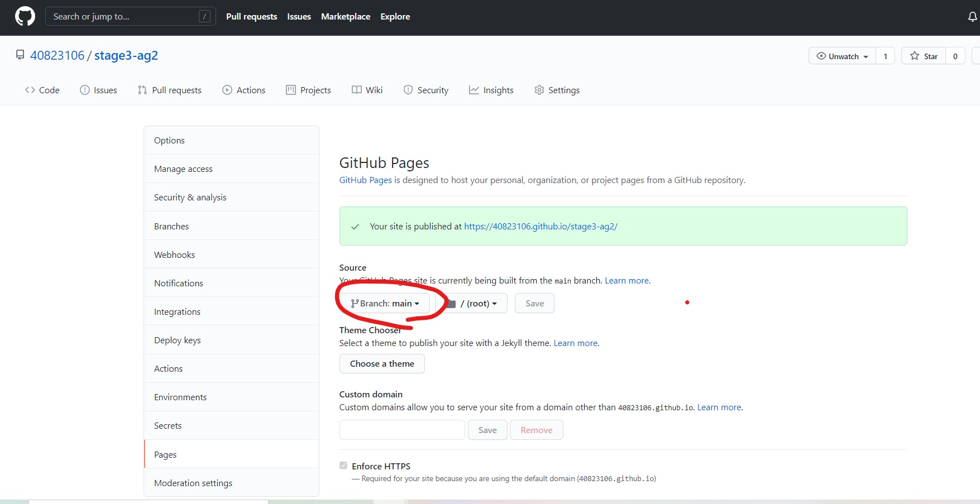This screenshot has width=980, height=504.
Task: Switch to the Projects tab
Action: coord(308,90)
